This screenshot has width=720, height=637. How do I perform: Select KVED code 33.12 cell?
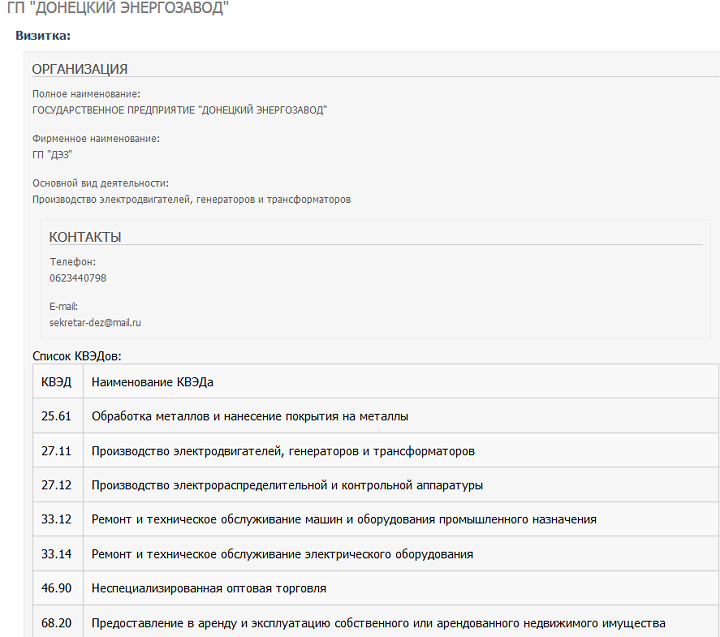(58, 519)
